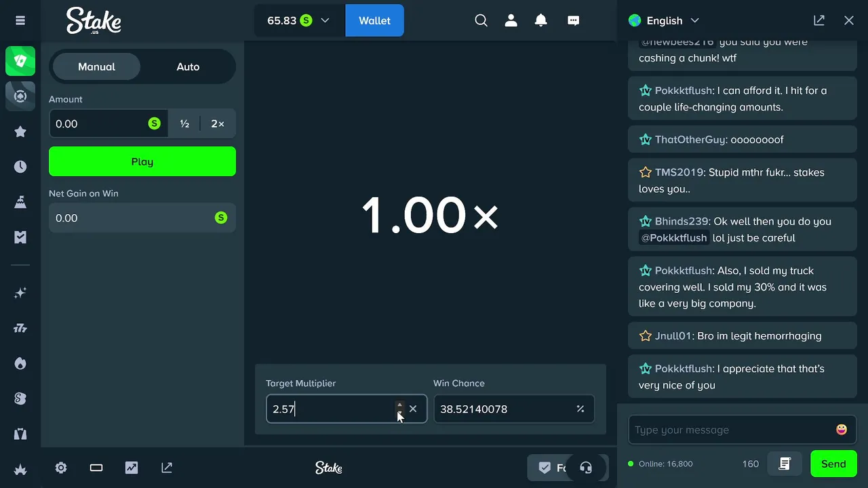Switch to Auto mode tab
This screenshot has width=868, height=488.
[x=188, y=66]
